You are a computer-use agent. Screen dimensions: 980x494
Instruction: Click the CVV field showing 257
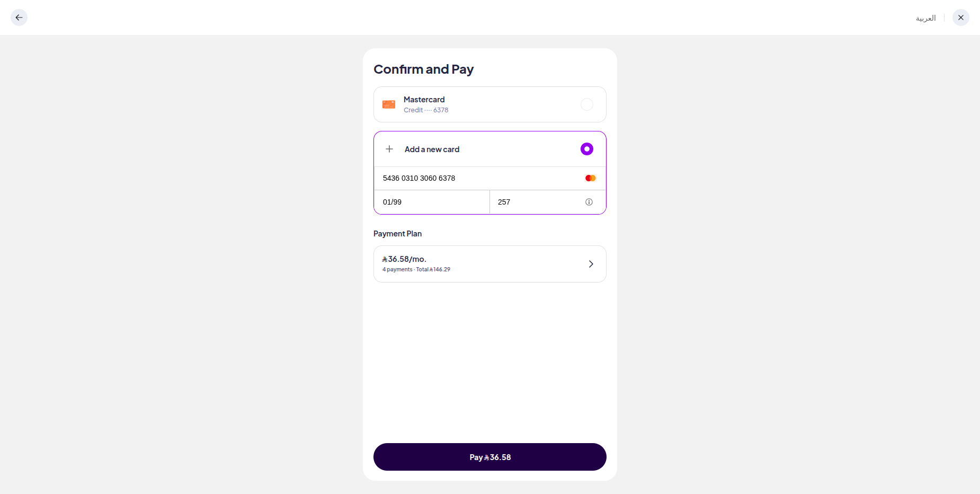click(535, 202)
